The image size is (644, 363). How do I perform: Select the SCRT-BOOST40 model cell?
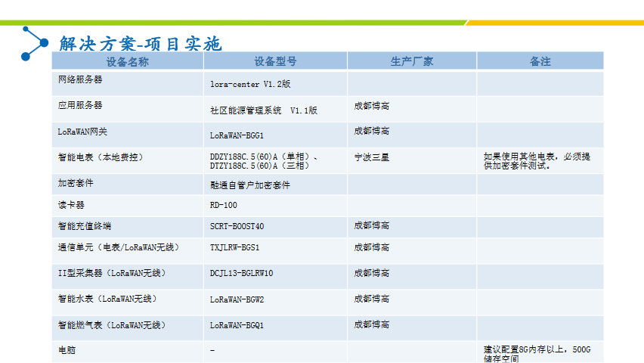(237, 226)
